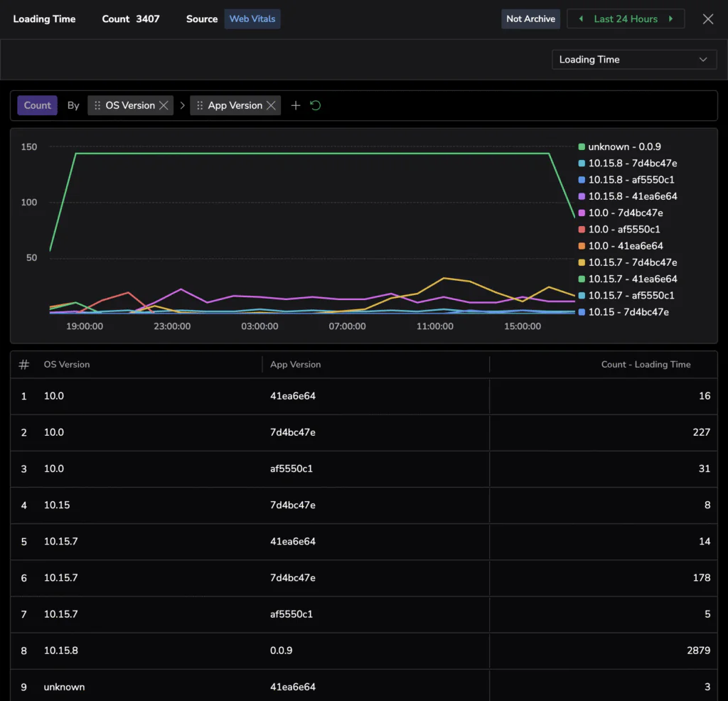Remove the OS Version grouping

coord(164,105)
